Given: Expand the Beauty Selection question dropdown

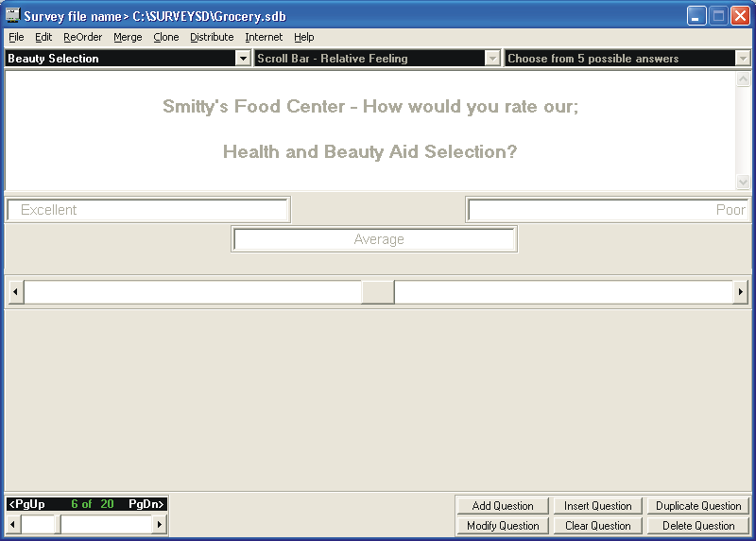Looking at the screenshot, I should [243, 59].
